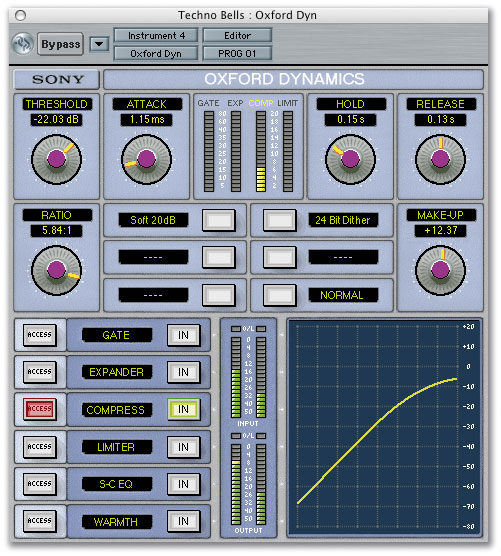Click the button above the Gate ACCESS row on left
The height and width of the screenshot is (556, 501).
click(219, 295)
